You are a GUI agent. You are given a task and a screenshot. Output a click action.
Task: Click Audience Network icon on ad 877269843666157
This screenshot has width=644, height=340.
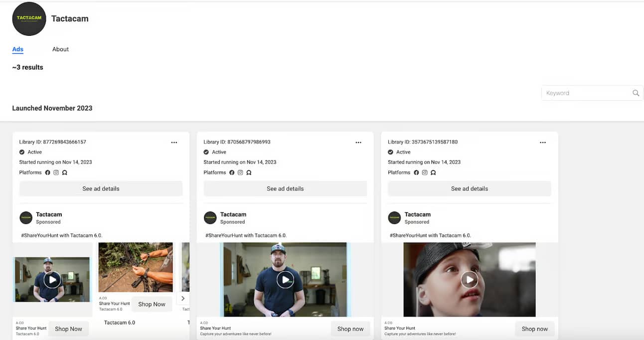pos(64,172)
